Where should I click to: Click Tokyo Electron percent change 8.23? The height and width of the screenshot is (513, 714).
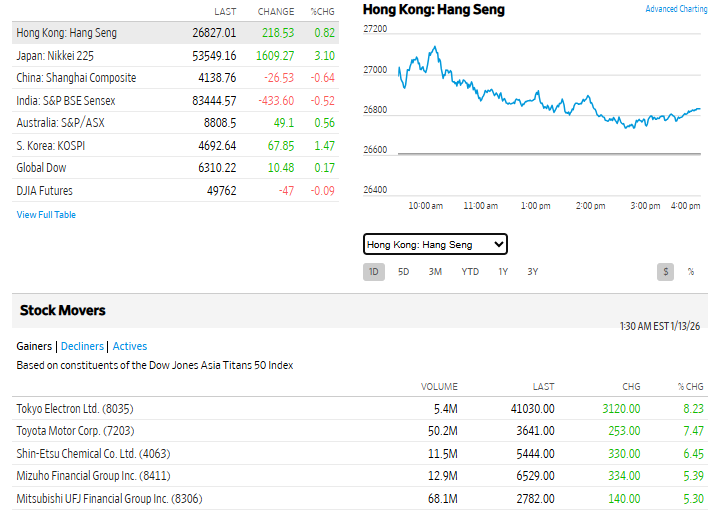click(693, 409)
